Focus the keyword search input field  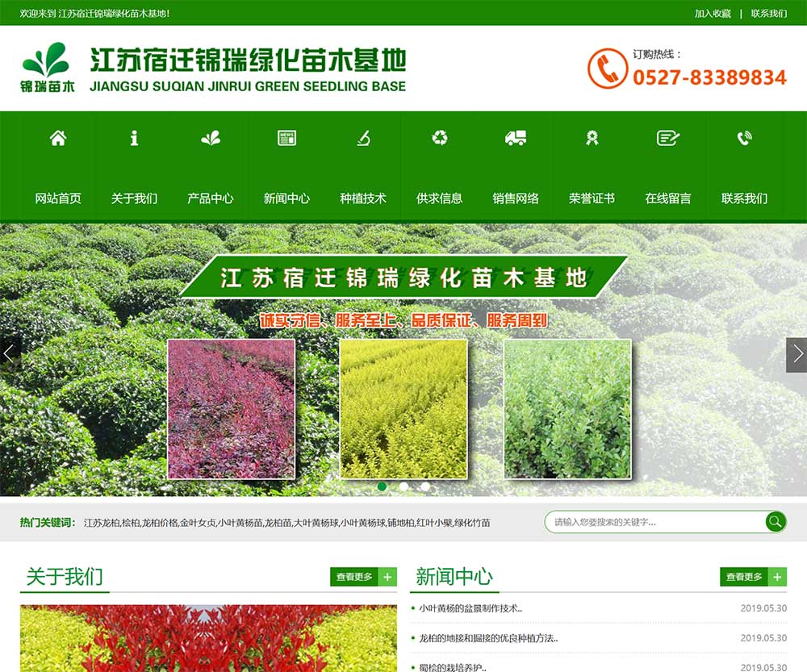(x=654, y=522)
